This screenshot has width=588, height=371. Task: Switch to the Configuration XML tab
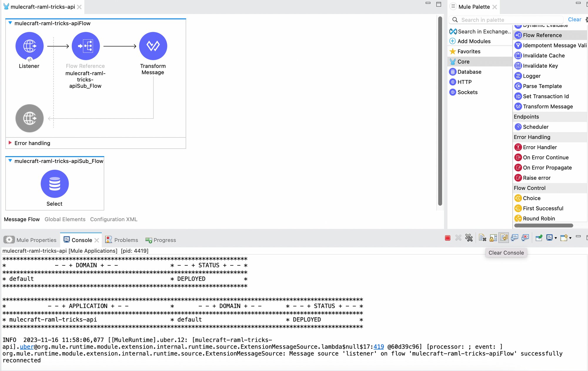point(114,219)
